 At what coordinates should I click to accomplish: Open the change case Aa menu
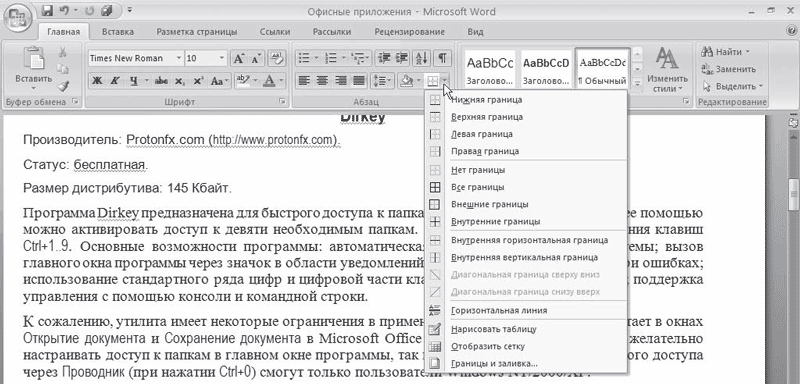pos(219,81)
